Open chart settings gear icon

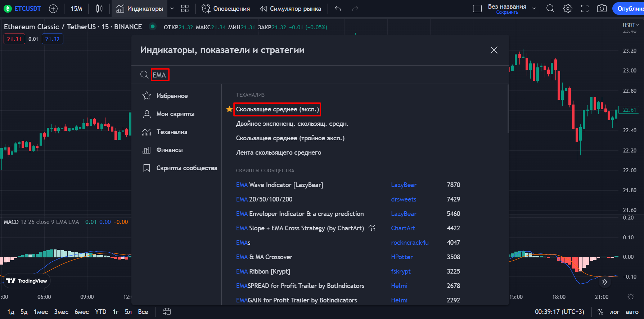568,9
